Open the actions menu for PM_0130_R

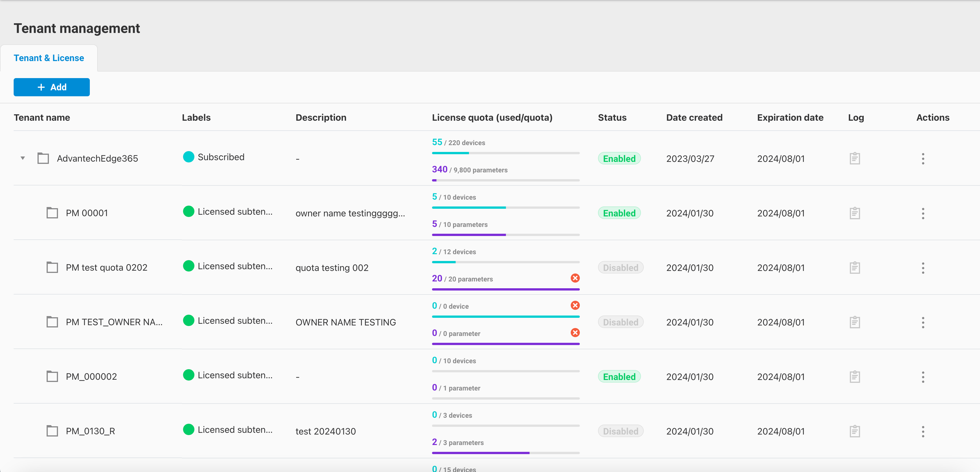coord(923,431)
